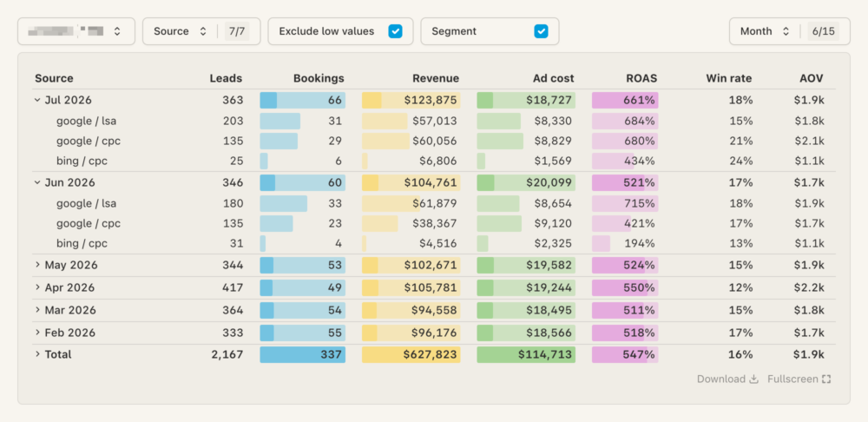Expand the Mar 2026 row
The width and height of the screenshot is (868, 422).
pos(37,310)
